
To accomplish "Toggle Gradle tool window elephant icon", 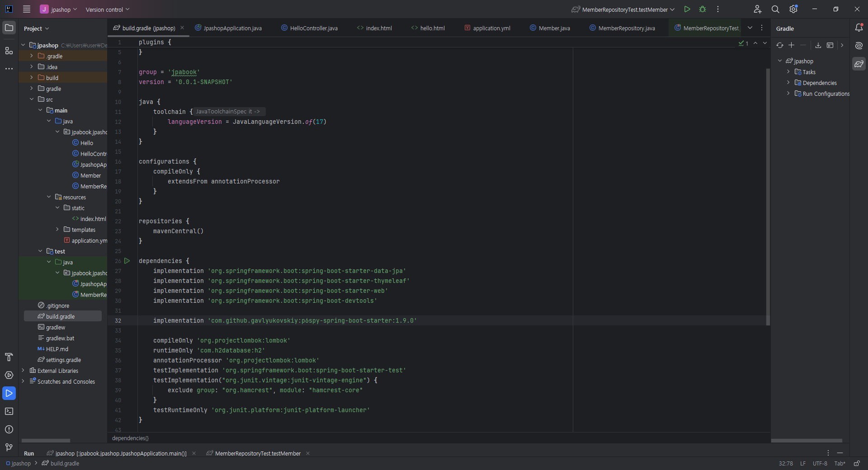I will [x=859, y=64].
